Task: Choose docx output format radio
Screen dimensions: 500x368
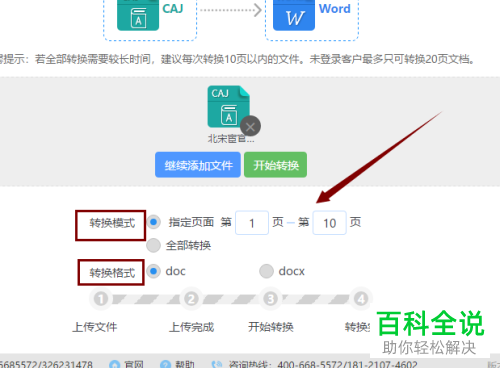Action: click(266, 271)
